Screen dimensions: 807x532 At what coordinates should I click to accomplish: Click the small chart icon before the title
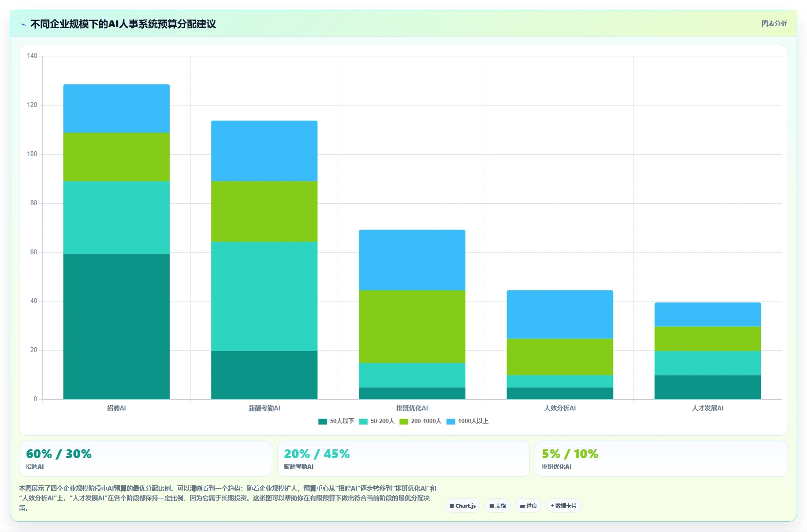23,24
